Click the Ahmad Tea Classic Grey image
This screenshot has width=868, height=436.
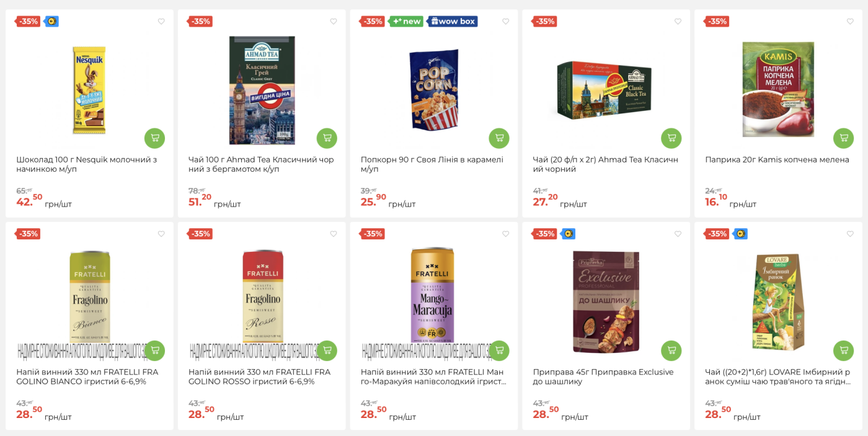pyautogui.click(x=262, y=90)
